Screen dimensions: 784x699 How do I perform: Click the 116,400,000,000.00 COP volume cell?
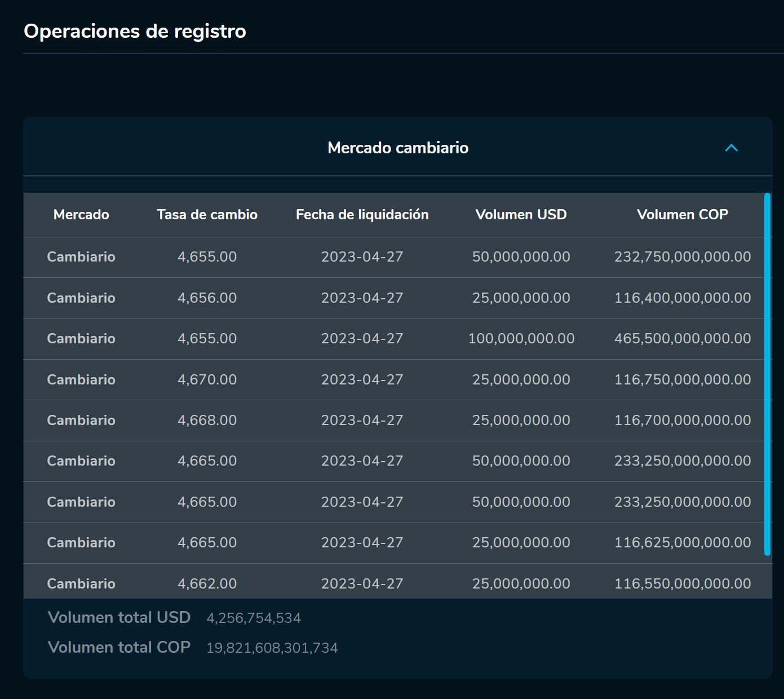tap(682, 298)
